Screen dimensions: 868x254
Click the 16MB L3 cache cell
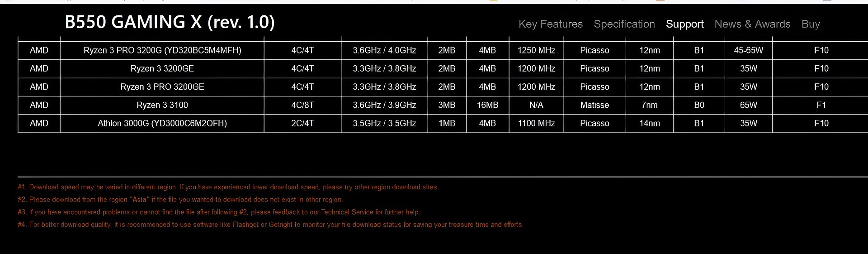pyautogui.click(x=487, y=105)
